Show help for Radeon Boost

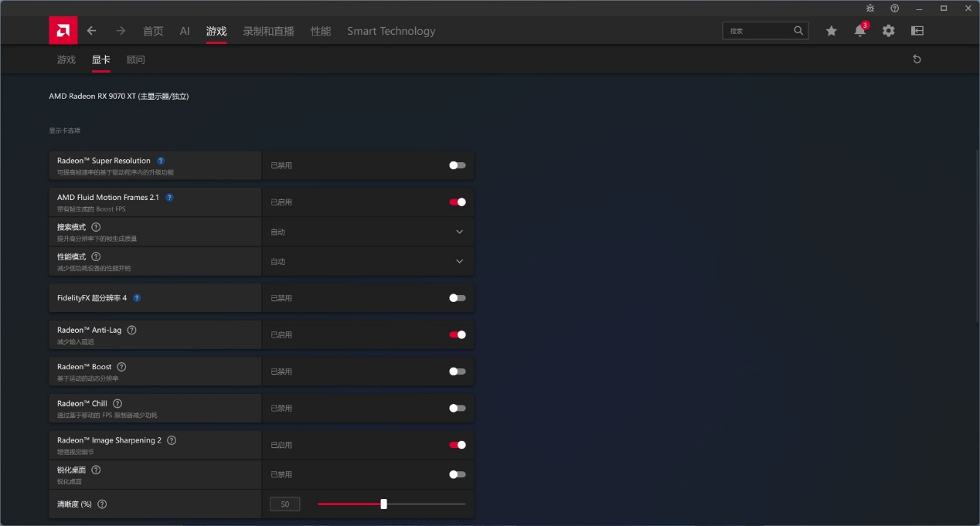point(121,367)
